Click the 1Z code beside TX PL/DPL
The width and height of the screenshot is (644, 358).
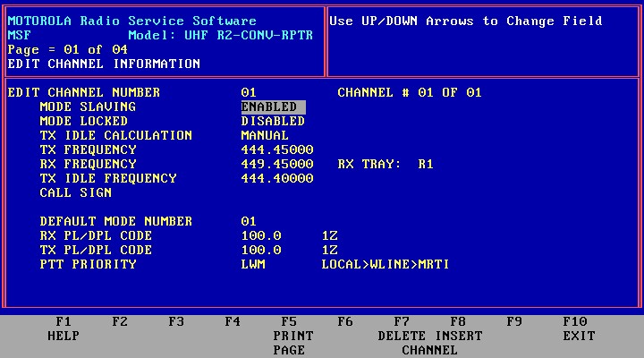click(x=329, y=250)
